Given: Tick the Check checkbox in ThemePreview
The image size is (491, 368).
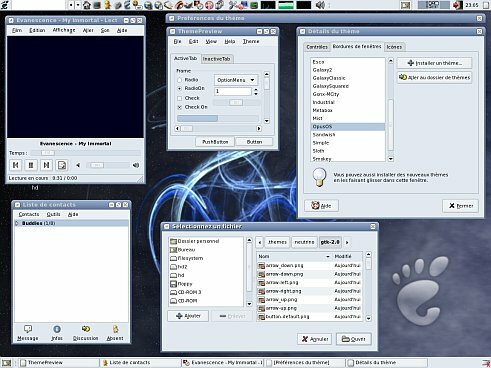Looking at the screenshot, I should pyautogui.click(x=180, y=98).
